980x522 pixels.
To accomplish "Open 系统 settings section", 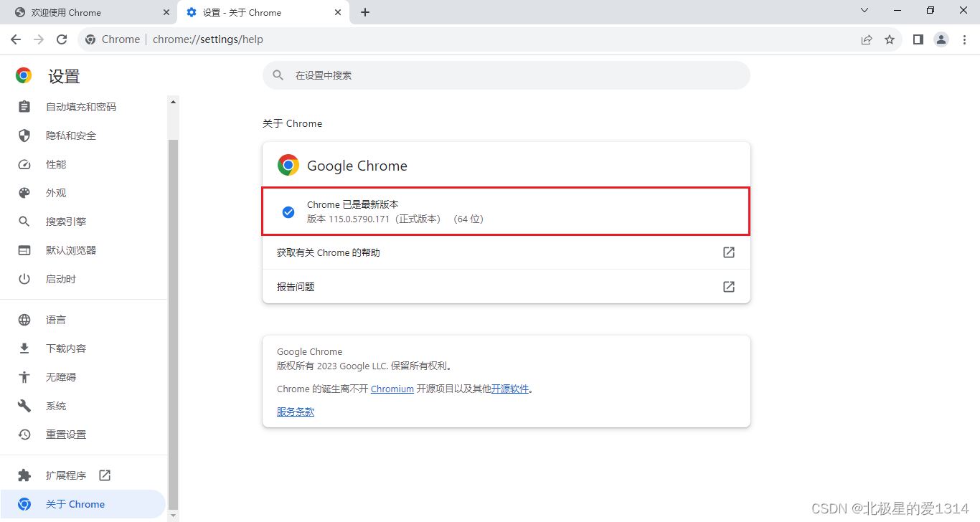I will tap(84, 406).
